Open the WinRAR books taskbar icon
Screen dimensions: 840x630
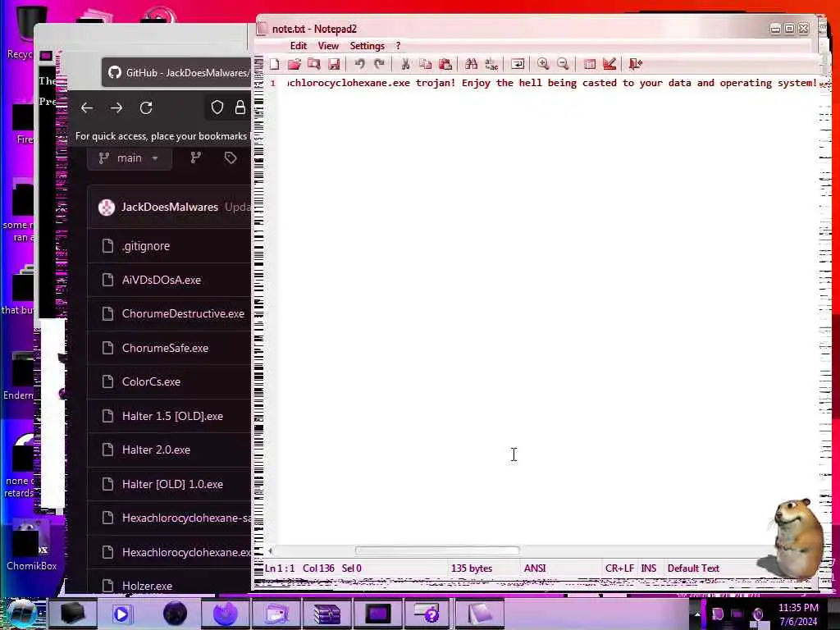click(326, 614)
